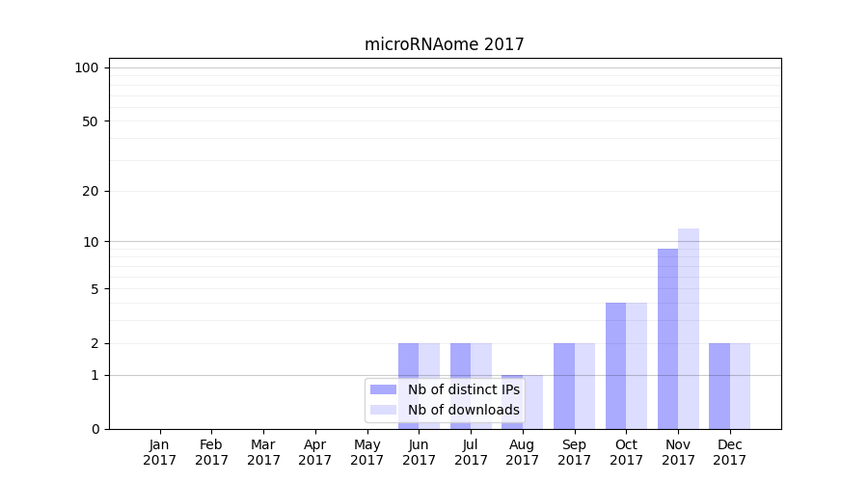Select the Oct 2017 downloads bar

coord(637,364)
